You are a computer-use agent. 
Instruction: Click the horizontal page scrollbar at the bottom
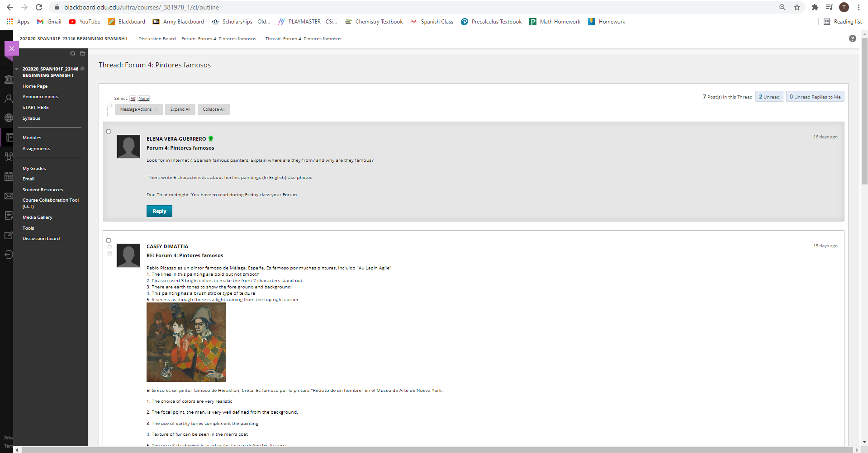pos(437,450)
